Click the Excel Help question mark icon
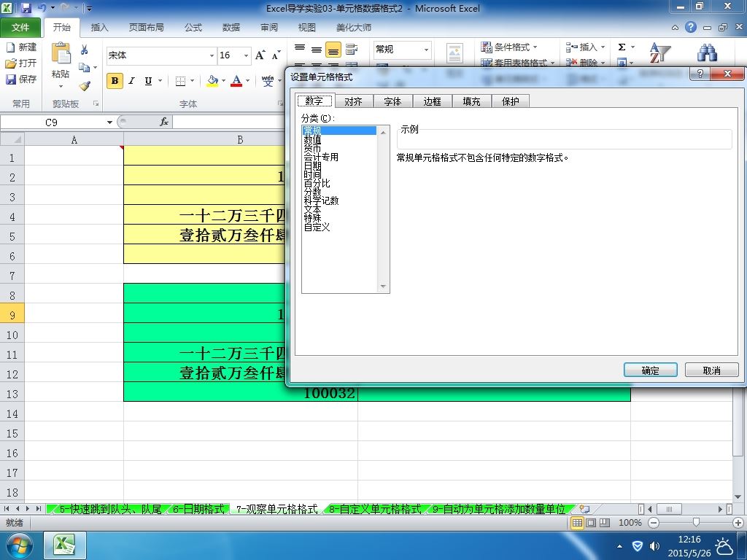This screenshot has width=747, height=560. pyautogui.click(x=691, y=27)
